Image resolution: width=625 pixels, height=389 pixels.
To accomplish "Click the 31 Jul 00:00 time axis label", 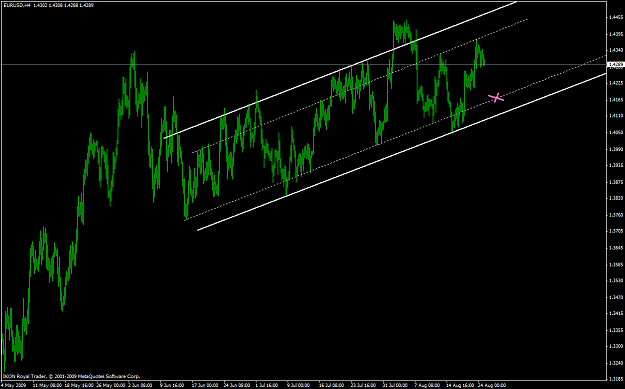I will (395, 385).
